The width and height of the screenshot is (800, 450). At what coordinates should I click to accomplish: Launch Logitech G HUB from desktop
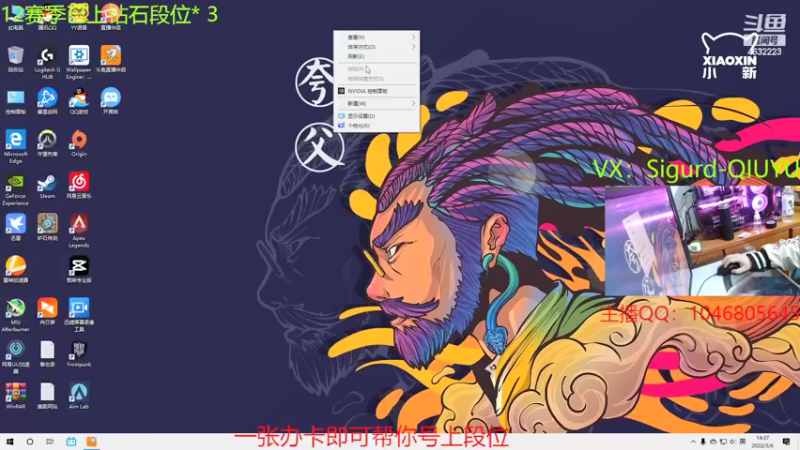(x=47, y=62)
